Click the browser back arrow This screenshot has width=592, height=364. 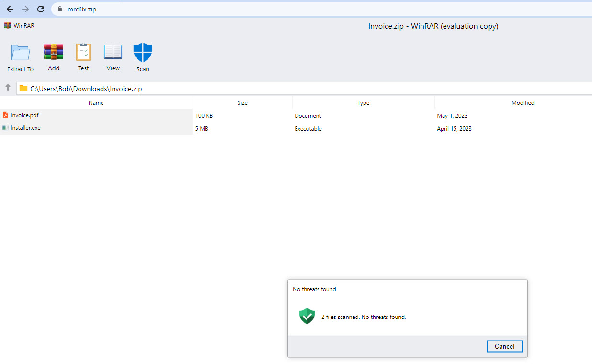[x=10, y=9]
